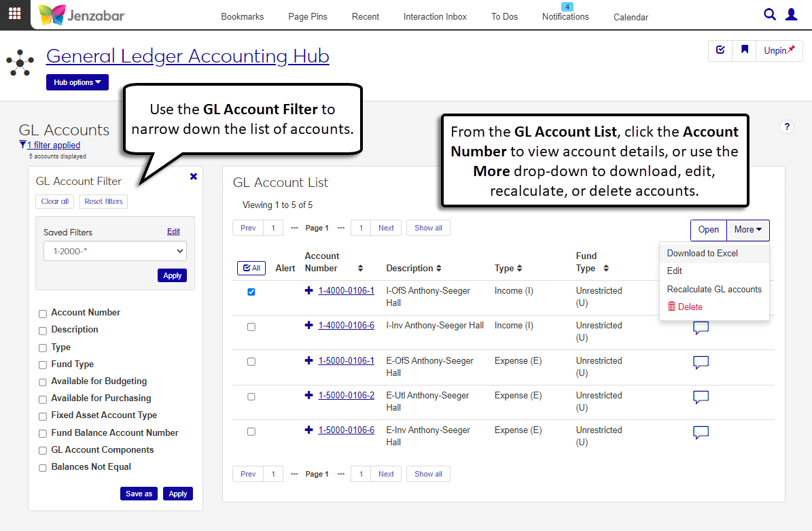Click the checklist icon beside bookmark

pyautogui.click(x=720, y=50)
